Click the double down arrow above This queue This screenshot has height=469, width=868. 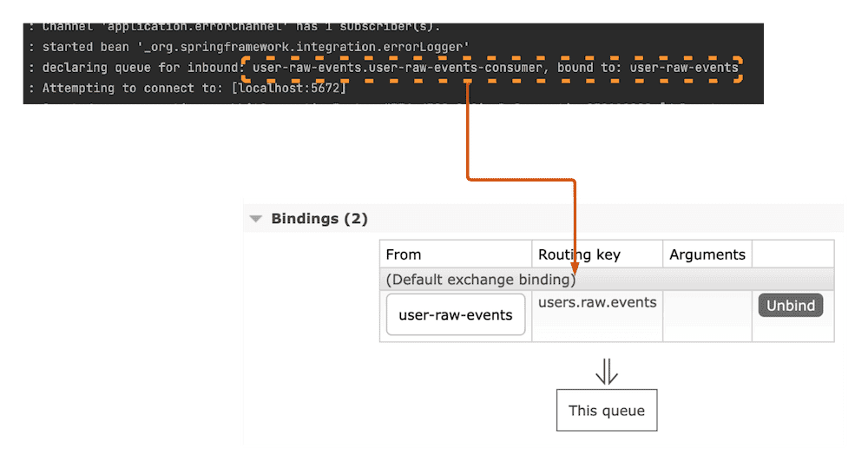pos(607,372)
